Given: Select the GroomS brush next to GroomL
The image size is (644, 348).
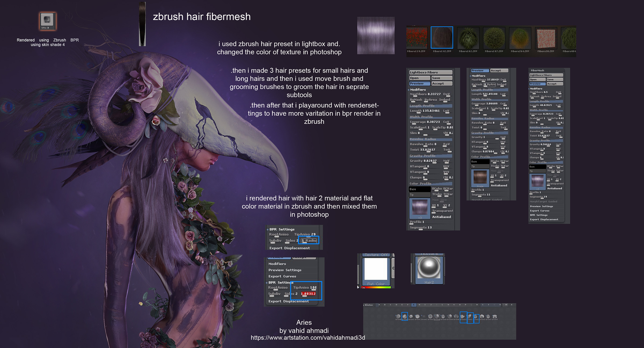Looking at the screenshot, I should 476,317.
